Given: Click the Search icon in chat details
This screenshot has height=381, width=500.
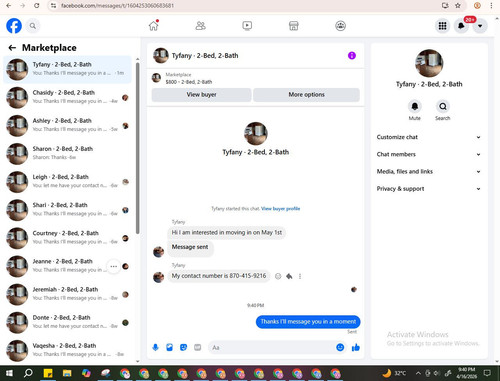Looking at the screenshot, I should pos(443,106).
